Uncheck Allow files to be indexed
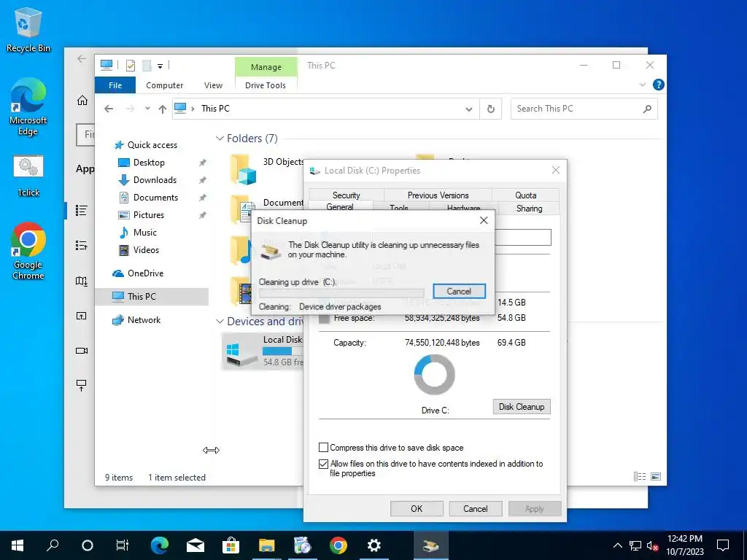 click(323, 464)
